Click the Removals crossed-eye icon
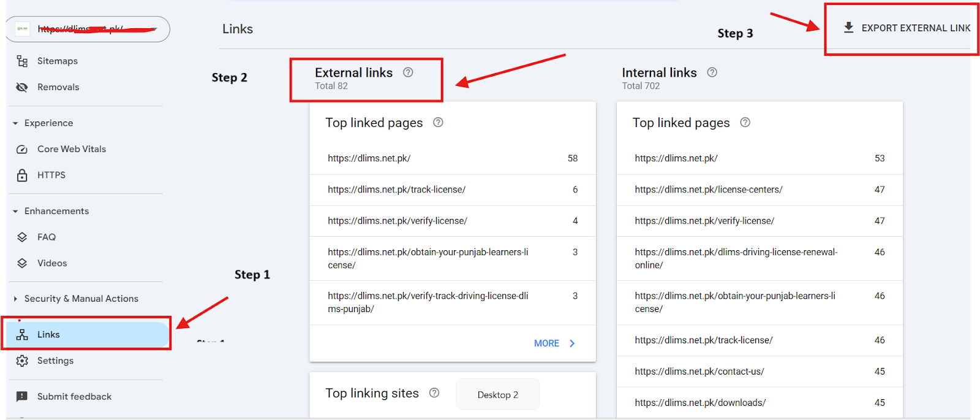 click(22, 87)
